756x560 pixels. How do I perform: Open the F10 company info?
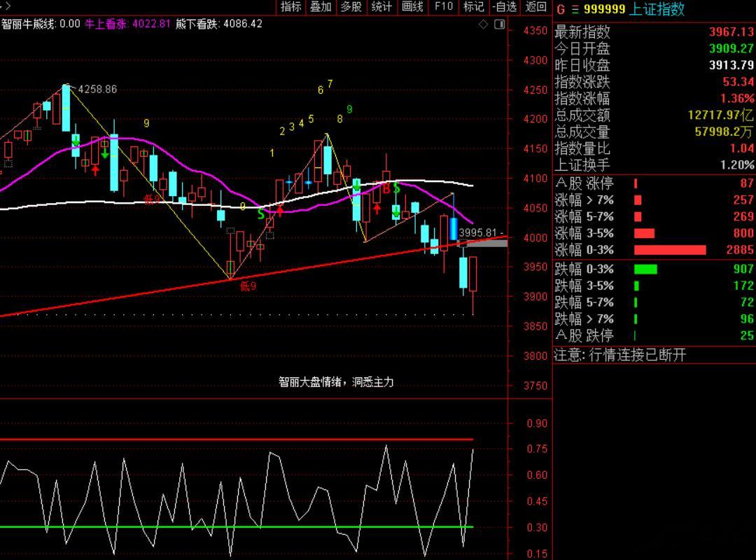click(x=444, y=7)
